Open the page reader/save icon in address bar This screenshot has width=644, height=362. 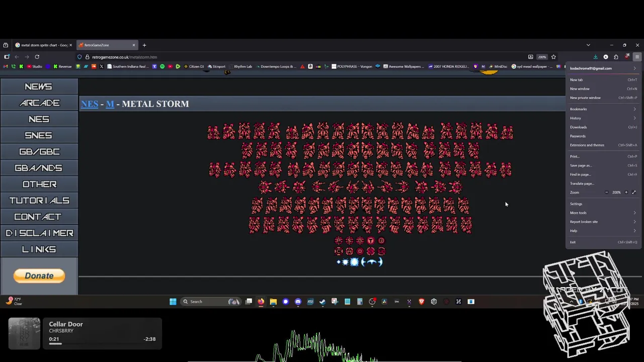(531, 57)
